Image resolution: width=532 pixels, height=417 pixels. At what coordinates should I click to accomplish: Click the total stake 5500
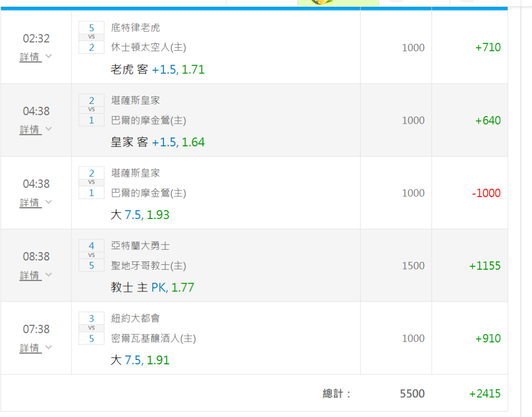pyautogui.click(x=412, y=393)
